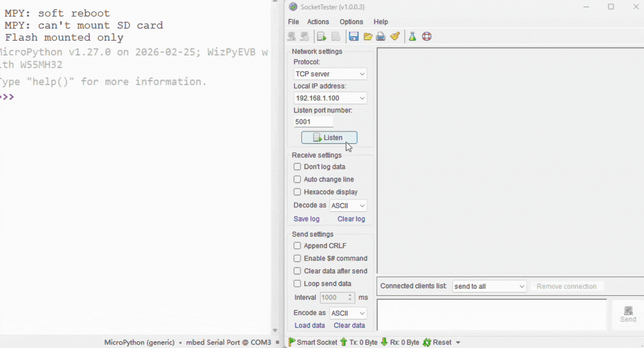This screenshot has height=348, width=644.
Task: Click the Clear log link
Action: point(351,219)
